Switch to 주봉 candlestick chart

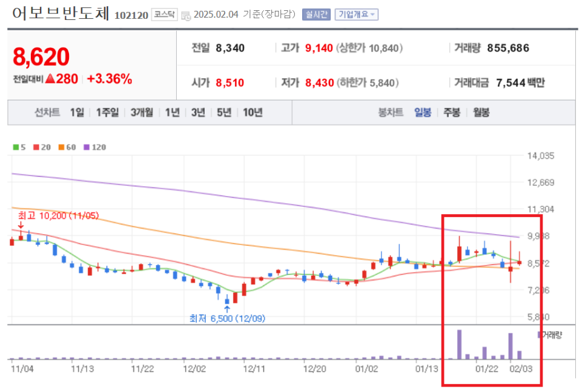click(x=452, y=112)
